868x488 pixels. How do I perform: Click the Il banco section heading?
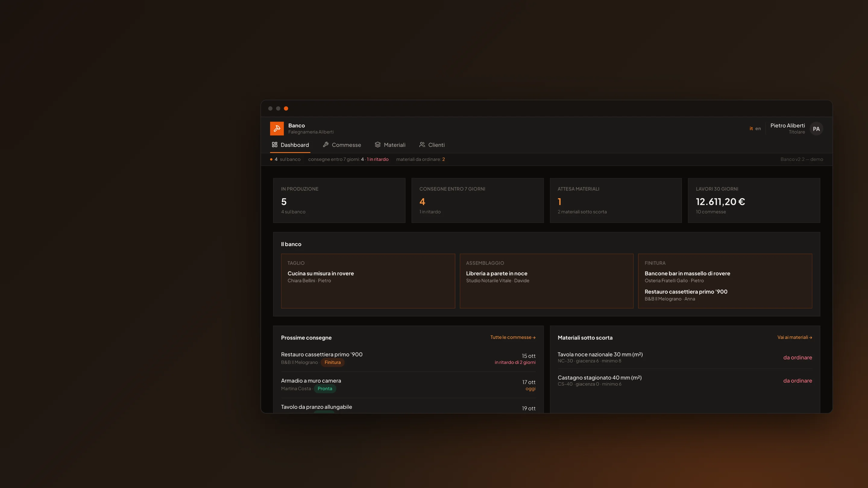point(291,244)
